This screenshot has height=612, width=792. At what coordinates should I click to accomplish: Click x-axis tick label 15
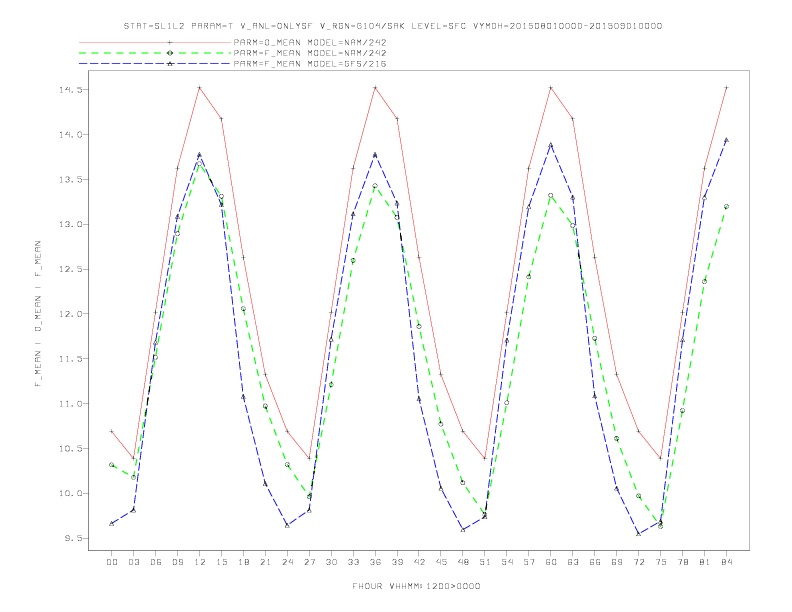tap(221, 562)
